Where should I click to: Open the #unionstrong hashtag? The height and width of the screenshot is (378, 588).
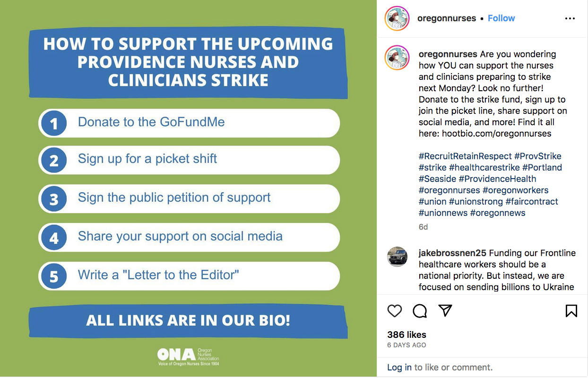(x=476, y=201)
